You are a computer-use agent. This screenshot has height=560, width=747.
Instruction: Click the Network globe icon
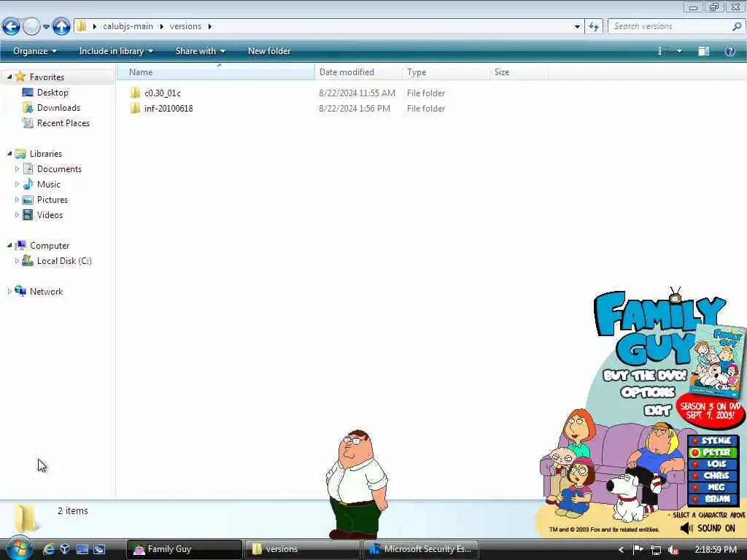point(20,291)
